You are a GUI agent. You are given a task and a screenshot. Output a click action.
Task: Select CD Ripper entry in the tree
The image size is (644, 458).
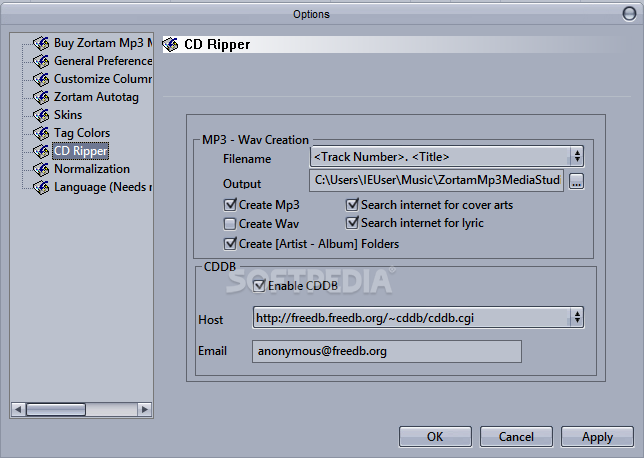click(x=80, y=151)
